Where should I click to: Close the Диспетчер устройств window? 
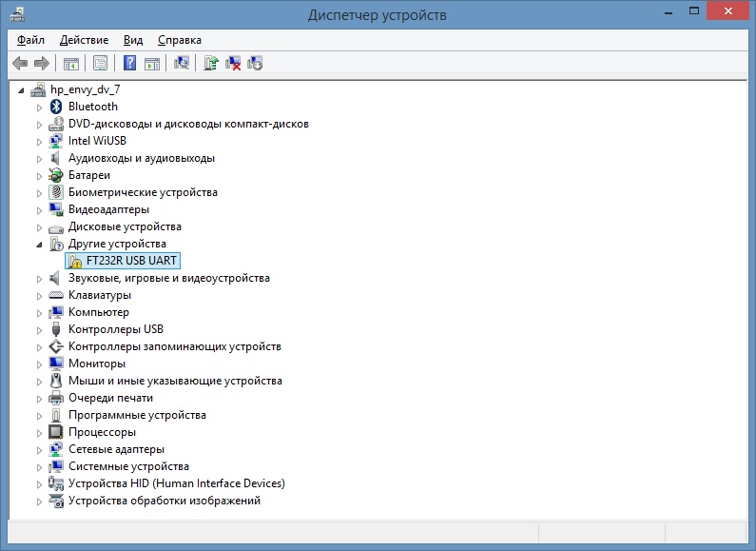pos(728,11)
